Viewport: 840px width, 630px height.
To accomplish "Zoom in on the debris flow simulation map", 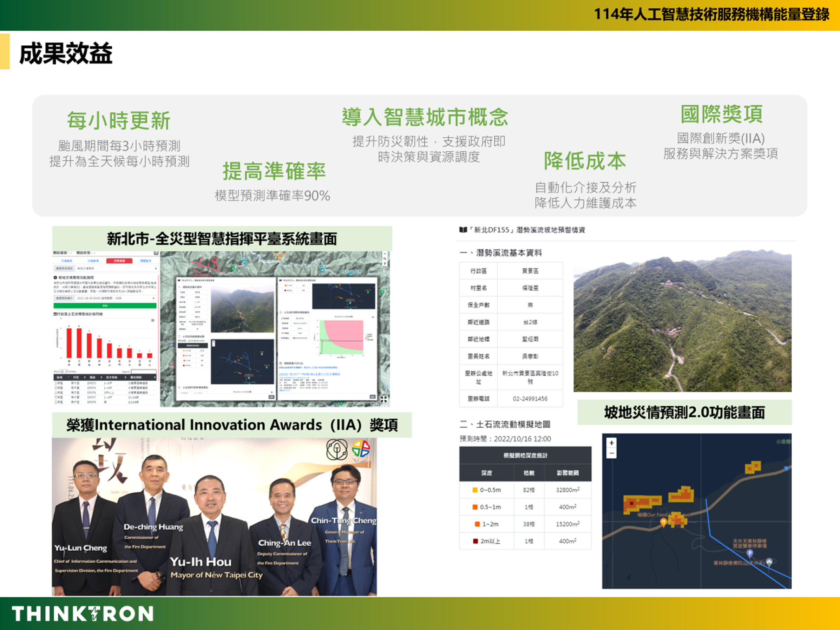I will [x=611, y=443].
